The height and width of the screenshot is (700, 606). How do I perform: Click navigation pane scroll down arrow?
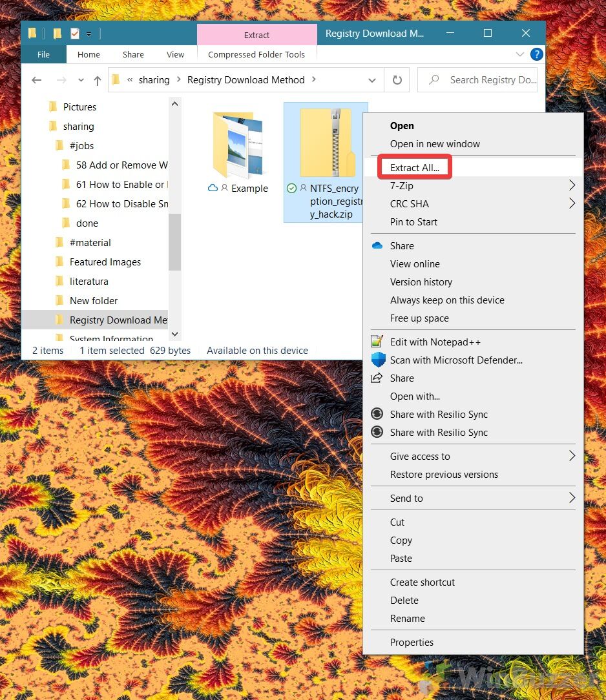[x=174, y=334]
